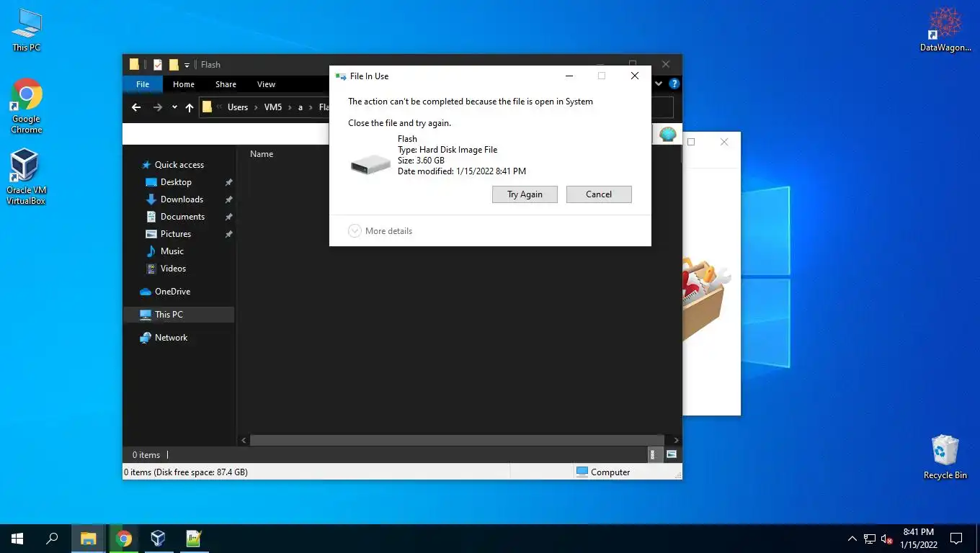Viewport: 980px width, 553px height.
Task: Click the 'a' folder in address path
Action: [x=300, y=107]
